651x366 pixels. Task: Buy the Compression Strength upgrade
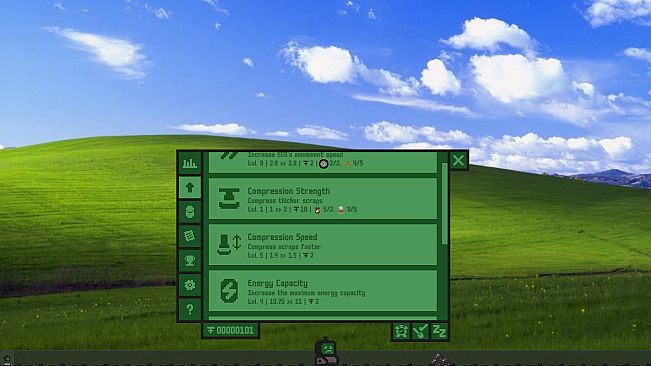click(x=323, y=199)
